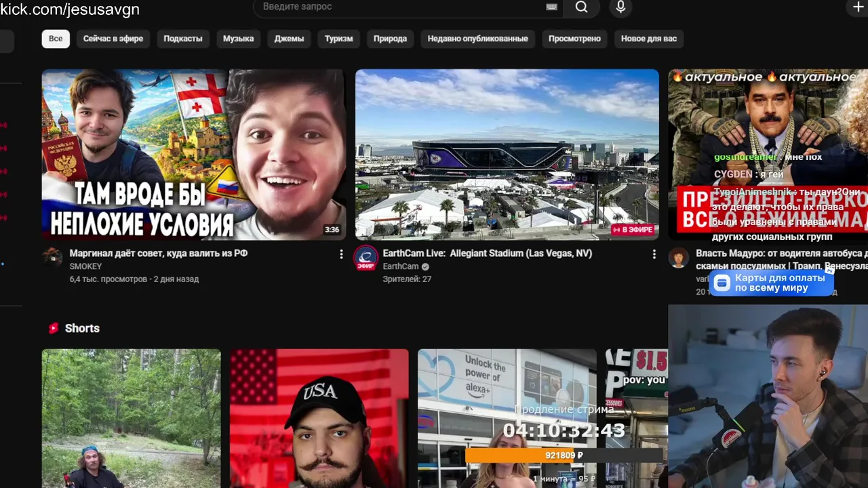
Task: Click the search magnifier button
Action: (582, 7)
